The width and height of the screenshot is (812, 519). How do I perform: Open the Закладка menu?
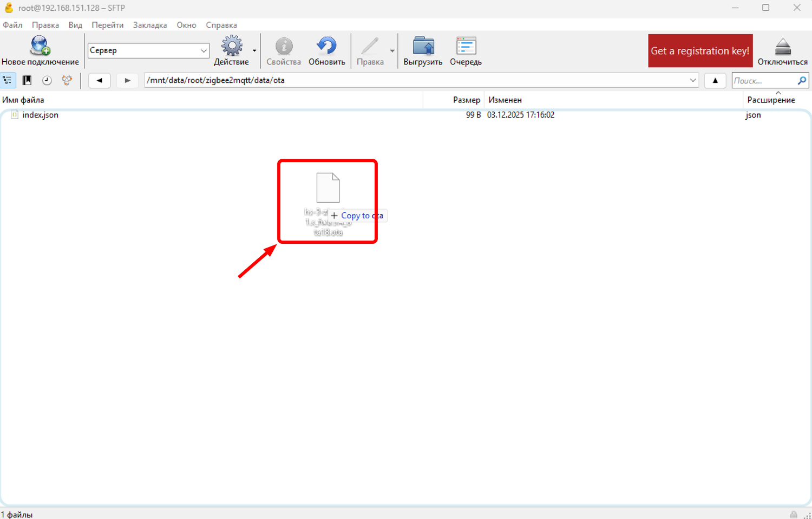150,25
